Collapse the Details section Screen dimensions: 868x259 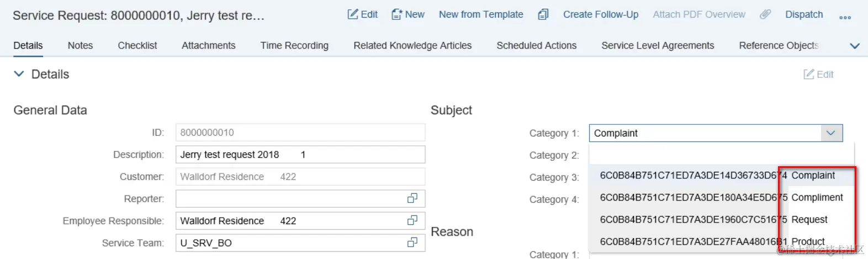pyautogui.click(x=19, y=74)
